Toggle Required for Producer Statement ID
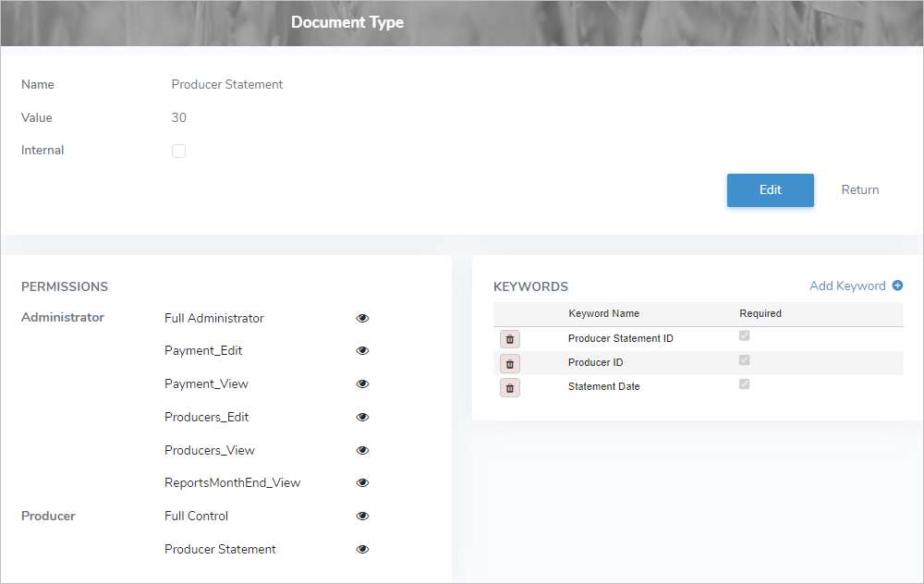Screen dimensions: 924x584 click(744, 335)
